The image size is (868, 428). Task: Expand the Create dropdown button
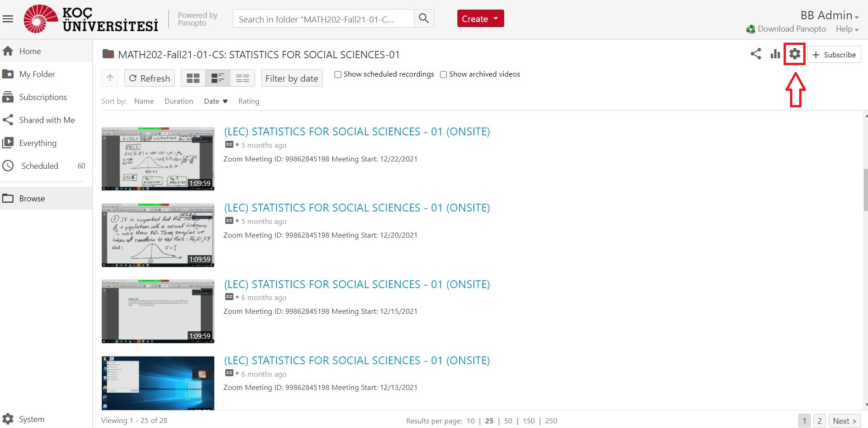click(x=480, y=19)
